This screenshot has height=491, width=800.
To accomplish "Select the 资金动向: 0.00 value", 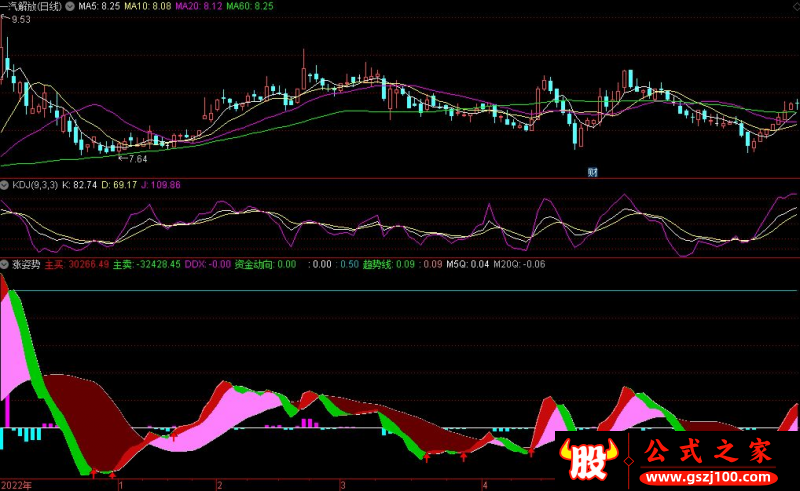I will tap(265, 264).
